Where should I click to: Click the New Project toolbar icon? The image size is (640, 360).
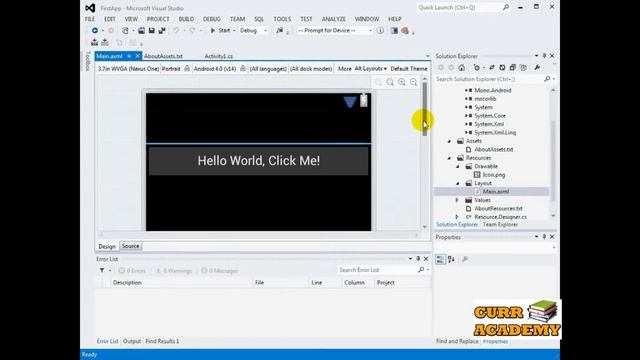(125, 31)
